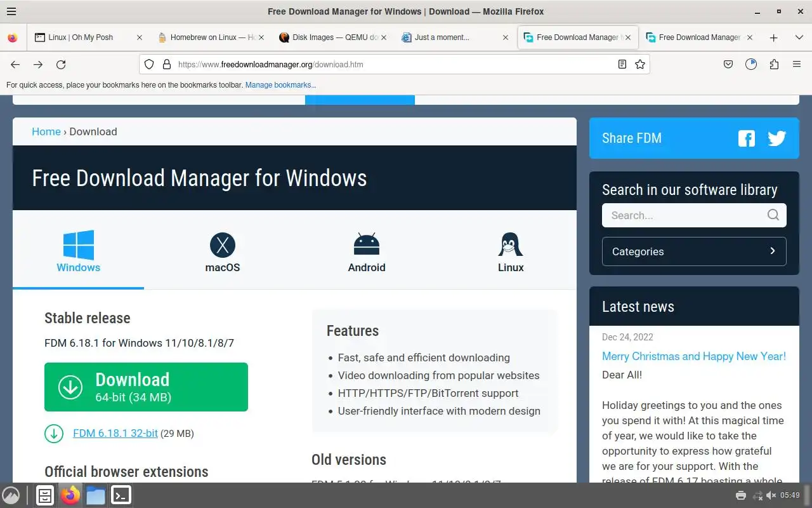Save page to Pocket
This screenshot has width=812, height=508.
point(728,64)
